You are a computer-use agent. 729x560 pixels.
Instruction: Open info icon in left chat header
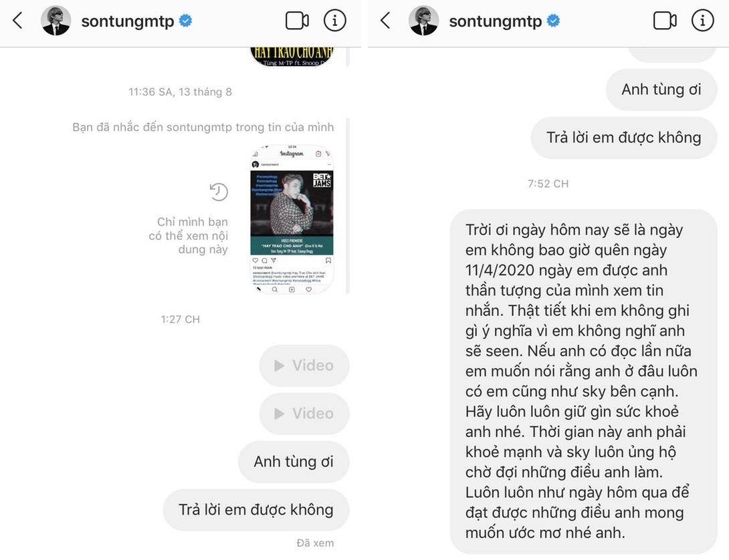(335, 21)
